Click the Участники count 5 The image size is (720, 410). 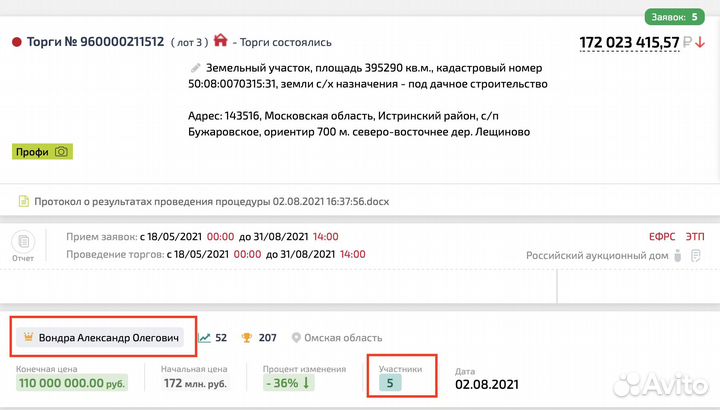(x=390, y=383)
